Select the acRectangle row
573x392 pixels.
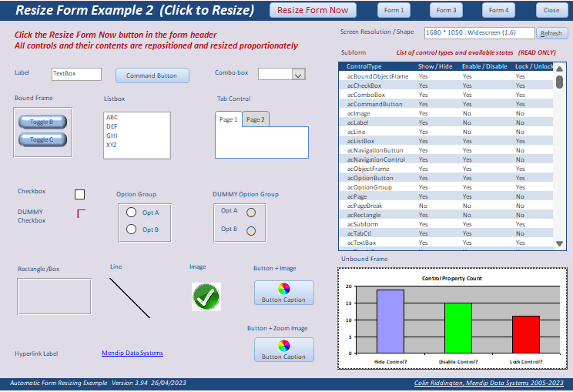pyautogui.click(x=446, y=215)
